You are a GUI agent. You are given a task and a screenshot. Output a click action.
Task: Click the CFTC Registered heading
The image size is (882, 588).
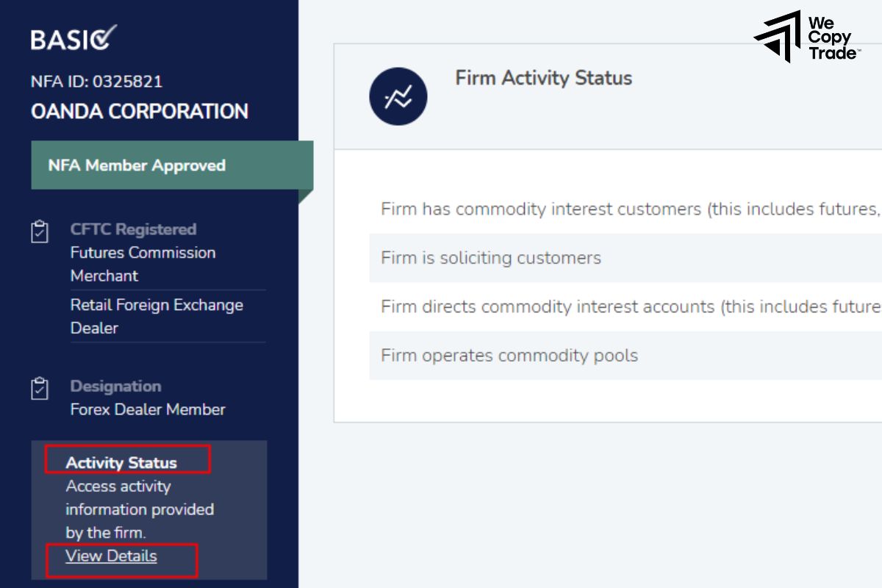133,229
